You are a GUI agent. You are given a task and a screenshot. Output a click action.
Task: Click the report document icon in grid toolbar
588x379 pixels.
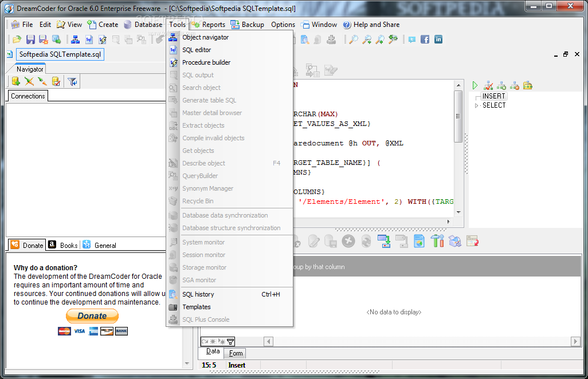coord(419,242)
